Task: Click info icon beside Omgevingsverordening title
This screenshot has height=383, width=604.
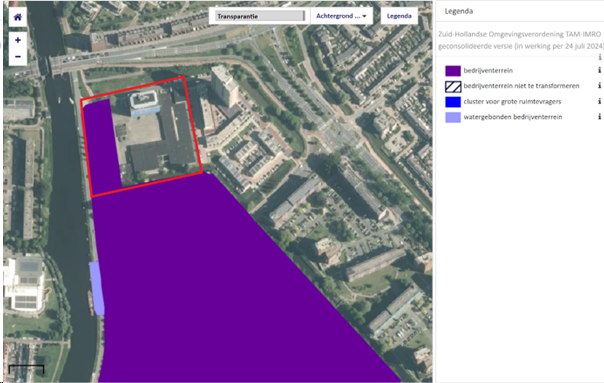Action: 600,57
